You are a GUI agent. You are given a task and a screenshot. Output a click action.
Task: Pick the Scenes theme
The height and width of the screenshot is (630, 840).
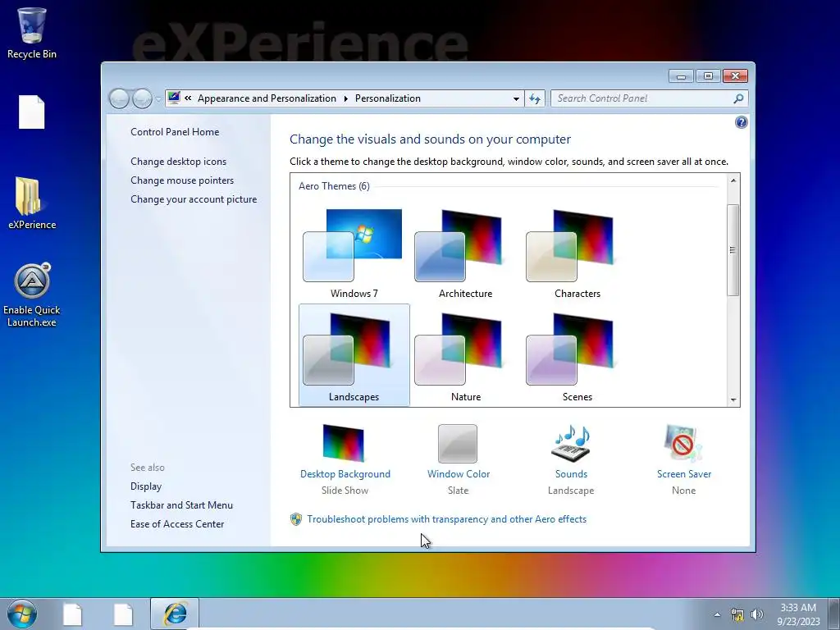click(577, 355)
